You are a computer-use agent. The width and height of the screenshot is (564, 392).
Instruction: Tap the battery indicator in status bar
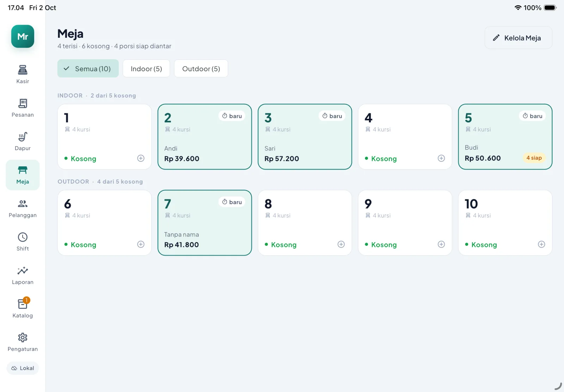click(x=550, y=8)
